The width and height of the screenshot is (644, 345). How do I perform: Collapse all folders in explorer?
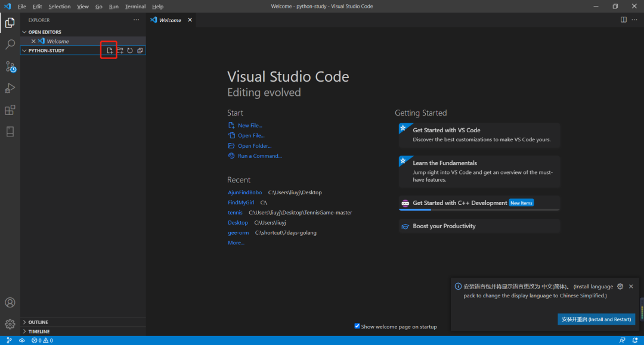(x=140, y=51)
